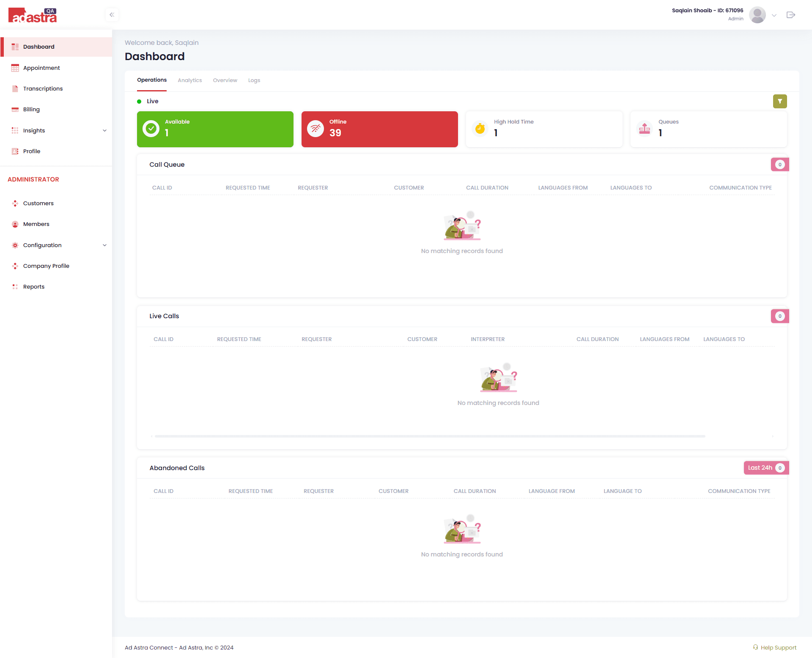This screenshot has width=812, height=658.
Task: Collapse the sidebar using the chevron button
Action: (x=112, y=14)
